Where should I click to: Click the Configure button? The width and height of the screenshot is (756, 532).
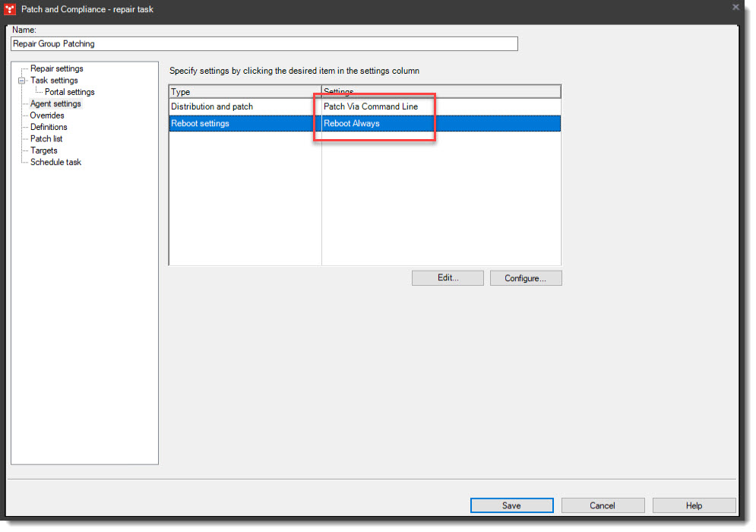[x=526, y=277]
